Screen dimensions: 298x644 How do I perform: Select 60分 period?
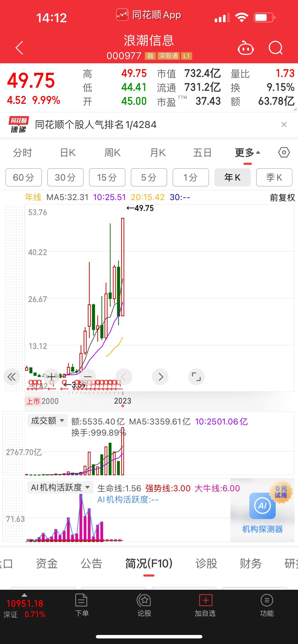[24, 177]
